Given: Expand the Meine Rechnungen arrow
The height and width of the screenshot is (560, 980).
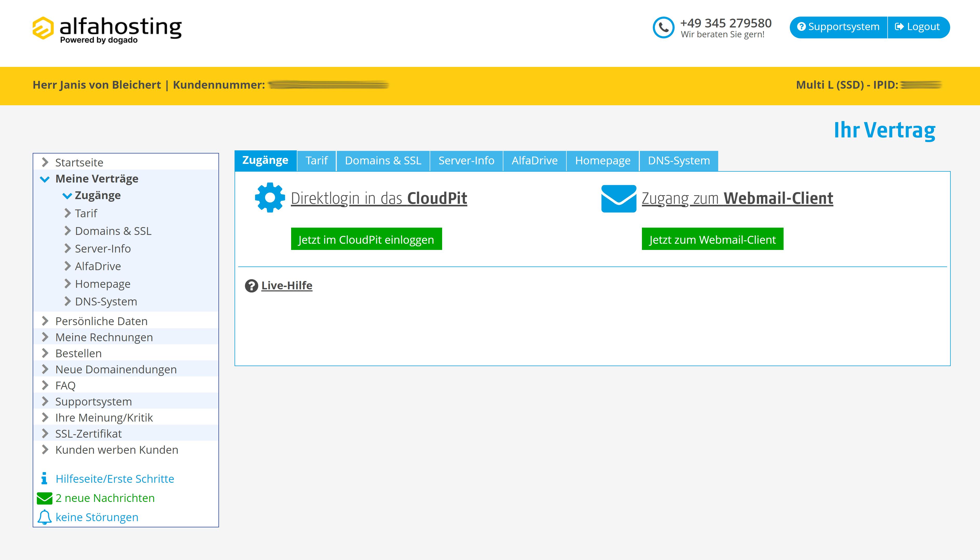Looking at the screenshot, I should coord(45,337).
